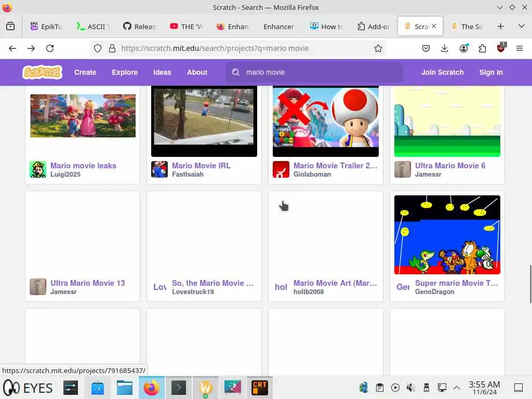
Task: Open the Mario movie leaks title link
Action: click(x=84, y=166)
